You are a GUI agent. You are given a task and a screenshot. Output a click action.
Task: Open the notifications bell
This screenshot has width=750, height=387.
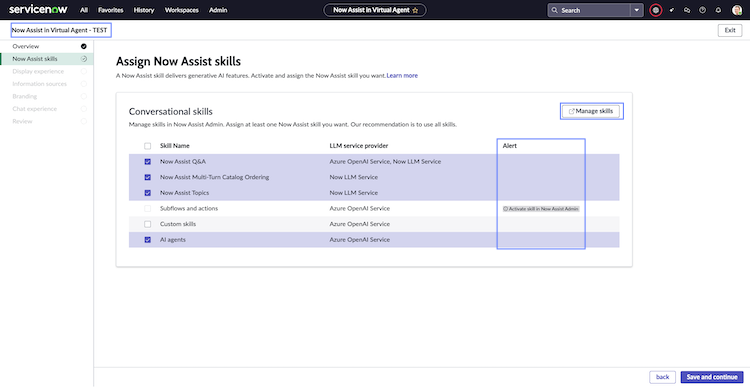[x=718, y=10]
